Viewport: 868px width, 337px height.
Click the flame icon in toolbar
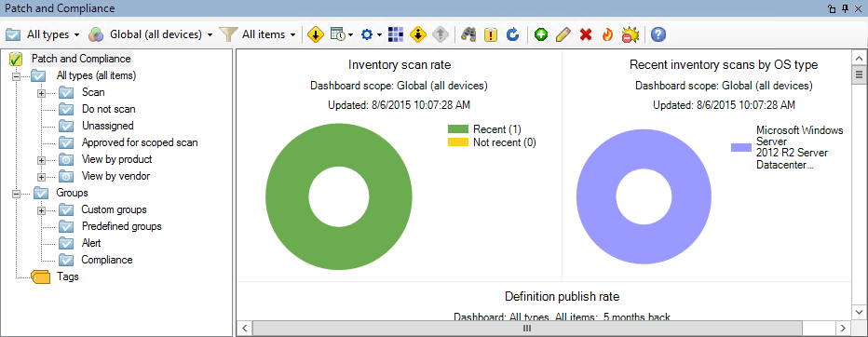pyautogui.click(x=607, y=34)
